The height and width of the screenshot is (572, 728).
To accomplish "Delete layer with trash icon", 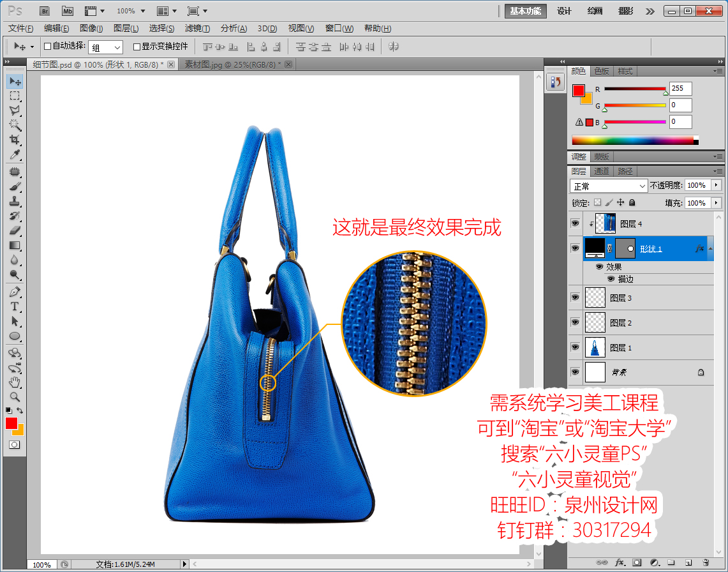I will click(x=706, y=562).
